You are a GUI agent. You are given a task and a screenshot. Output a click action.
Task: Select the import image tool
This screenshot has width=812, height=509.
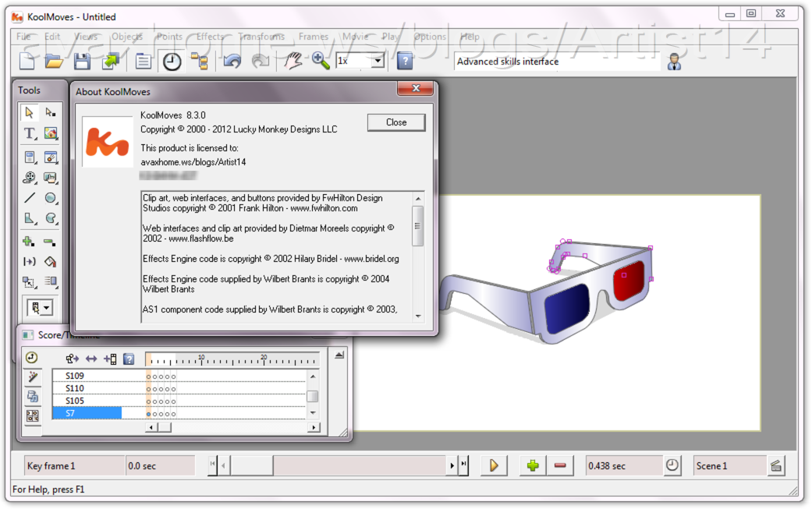click(x=50, y=133)
